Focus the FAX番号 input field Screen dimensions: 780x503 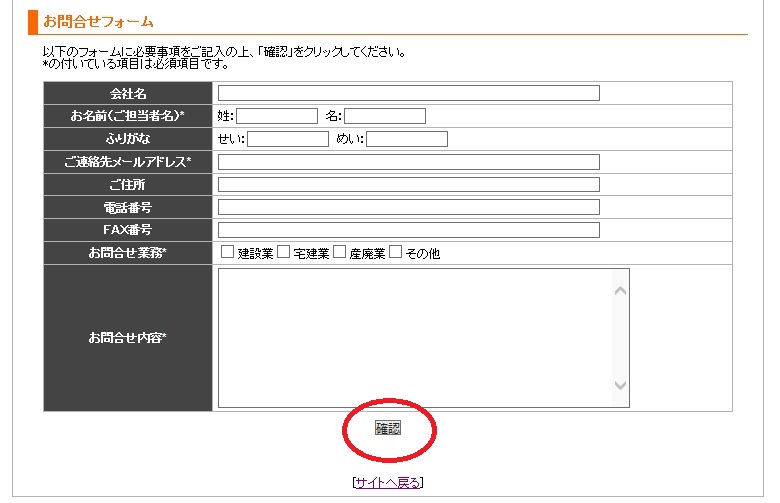point(408,230)
